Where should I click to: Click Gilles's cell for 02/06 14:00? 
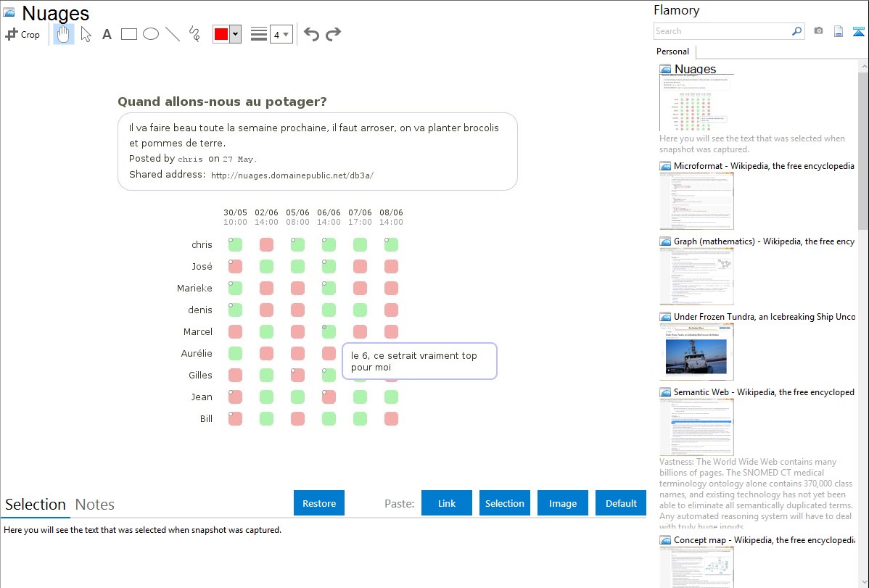tap(266, 375)
